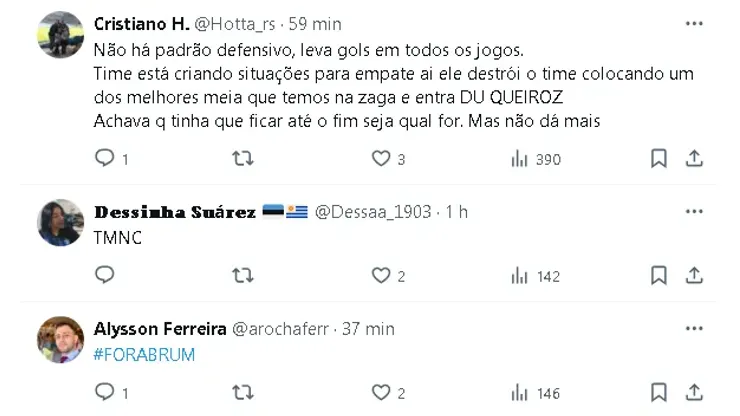Viewport: 740px width, 416px height.
Task: Reply to Cristiano H.'s tweet
Action: tap(105, 158)
